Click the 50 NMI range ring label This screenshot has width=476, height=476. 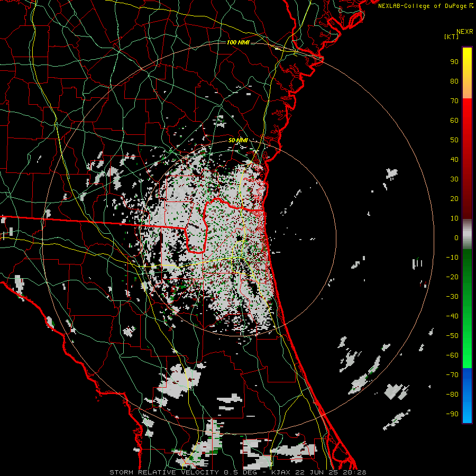click(x=238, y=140)
